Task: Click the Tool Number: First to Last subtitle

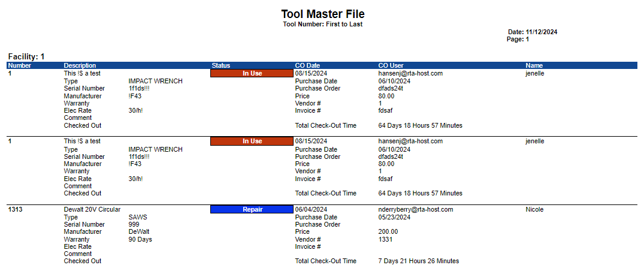Action: [x=322, y=25]
